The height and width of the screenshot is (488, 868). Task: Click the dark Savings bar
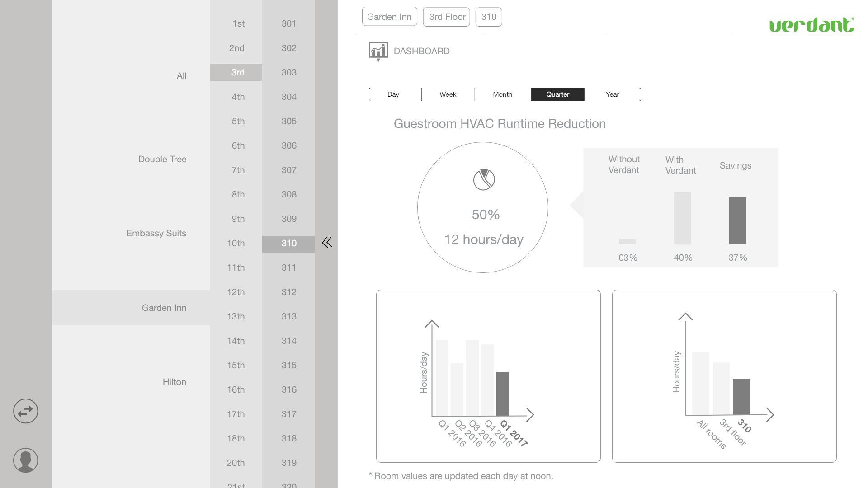tap(737, 221)
